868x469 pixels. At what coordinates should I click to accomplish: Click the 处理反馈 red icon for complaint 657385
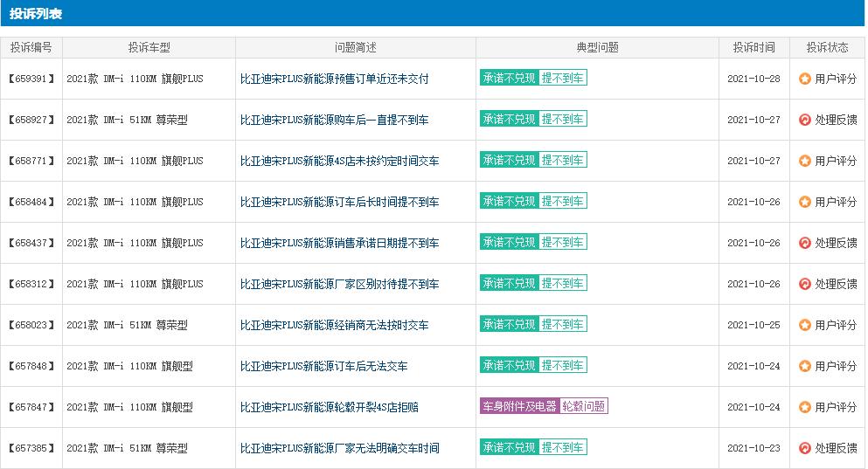coord(805,448)
